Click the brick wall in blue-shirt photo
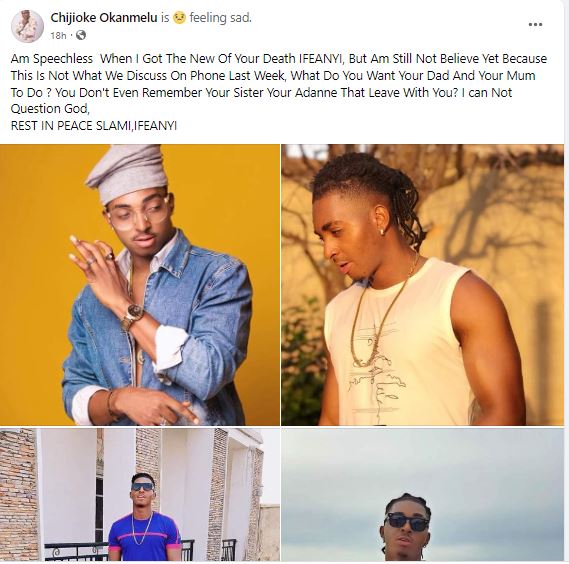Screen dimensions: 569x564 [18, 494]
